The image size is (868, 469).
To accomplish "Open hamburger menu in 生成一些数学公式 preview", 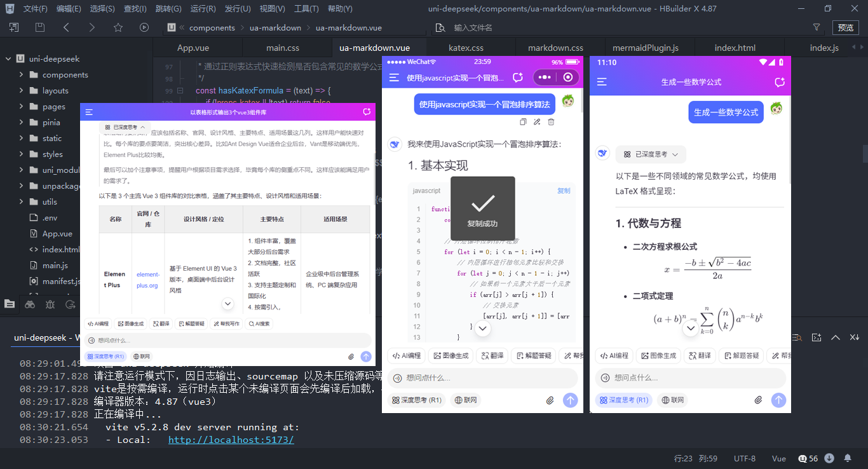I will pos(602,82).
